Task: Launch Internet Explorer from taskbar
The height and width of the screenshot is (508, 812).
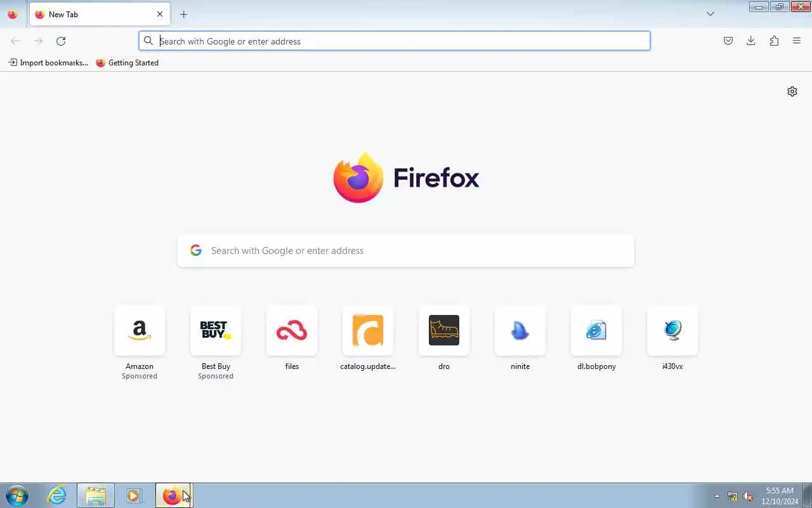Action: (57, 495)
